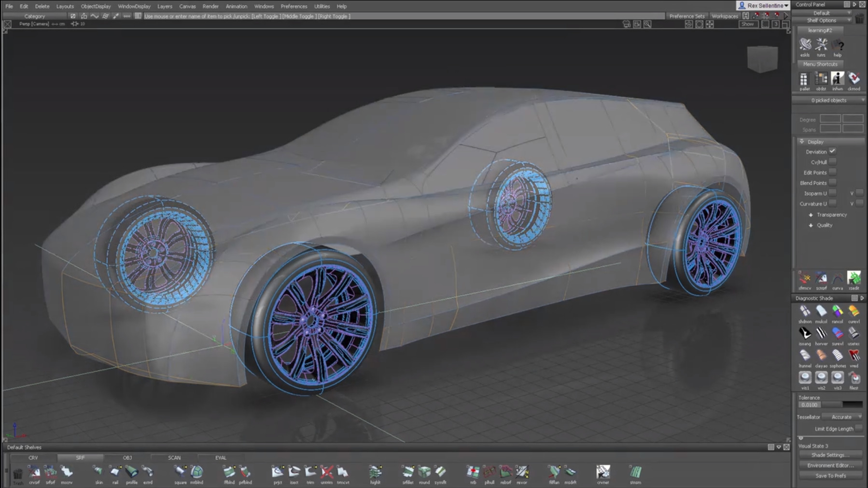Toggle the Isoparm U checkbox
The width and height of the screenshot is (868, 488).
pyautogui.click(x=832, y=193)
